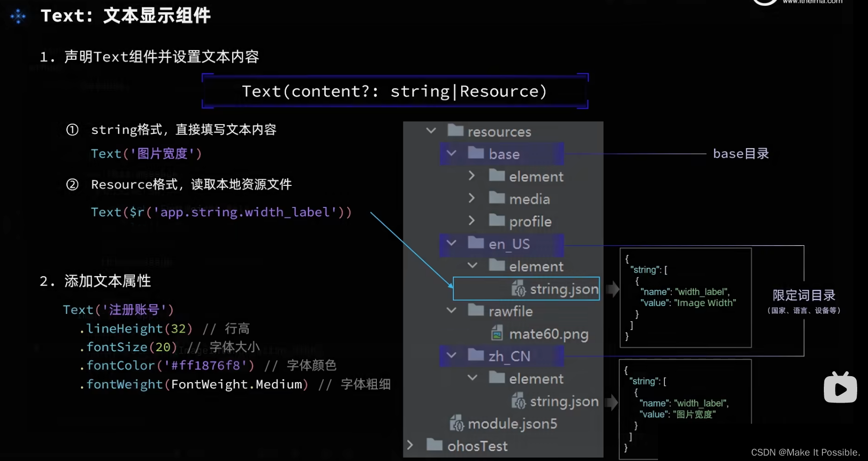868x461 pixels.
Task: Click the en_US folder icon
Action: point(476,242)
